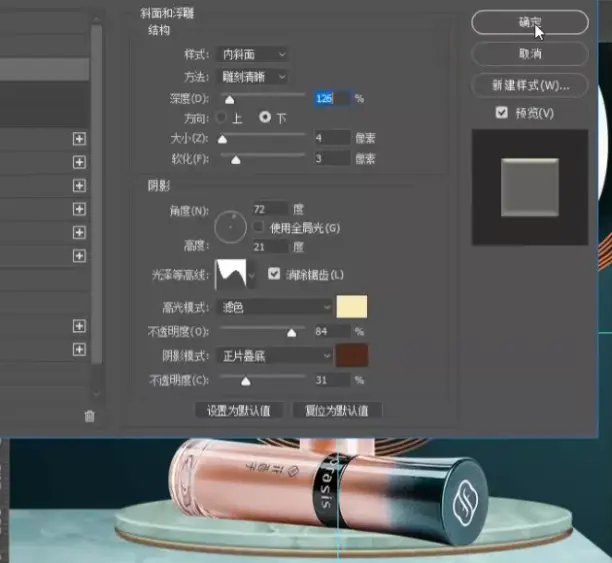Viewport: 612px width, 563px height.
Task: Click the 大小(Z) slider handle
Action: pos(222,139)
